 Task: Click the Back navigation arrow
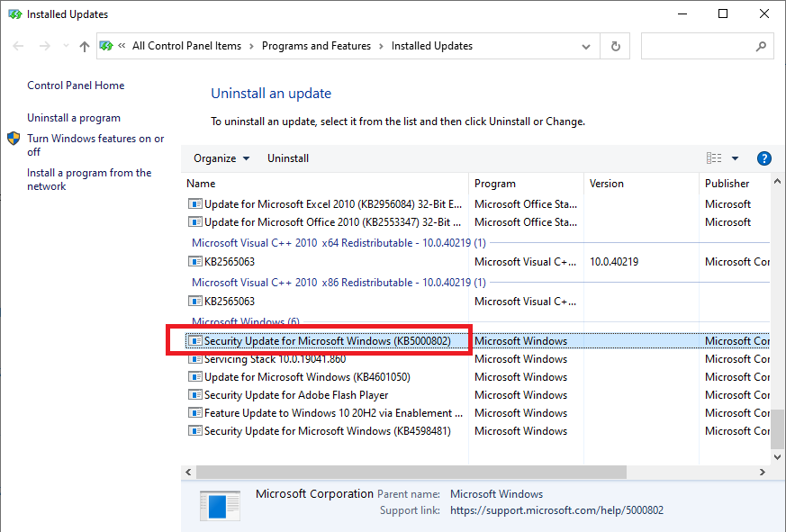point(18,46)
